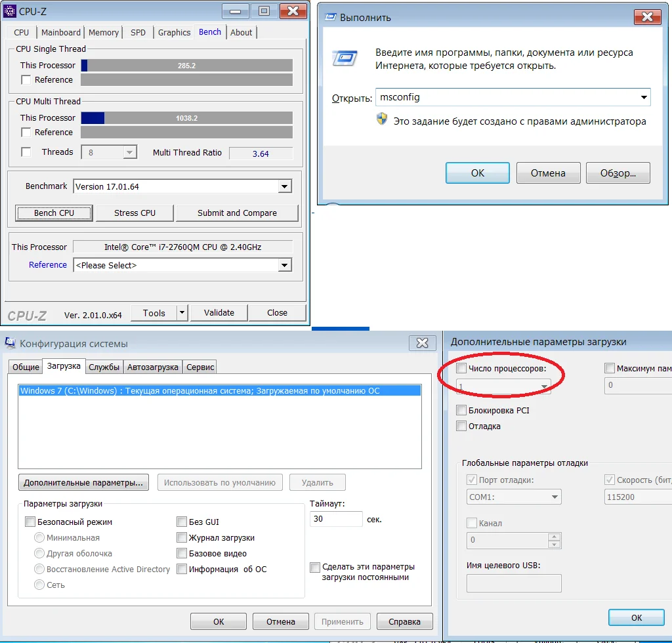The image size is (672, 643).
Task: Select the Минимальная radio button
Action: pos(39,537)
